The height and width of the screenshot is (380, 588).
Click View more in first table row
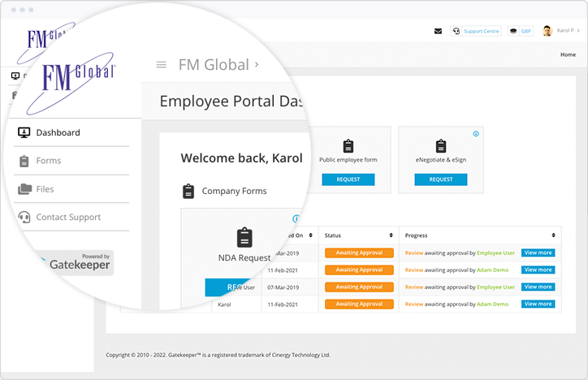538,253
